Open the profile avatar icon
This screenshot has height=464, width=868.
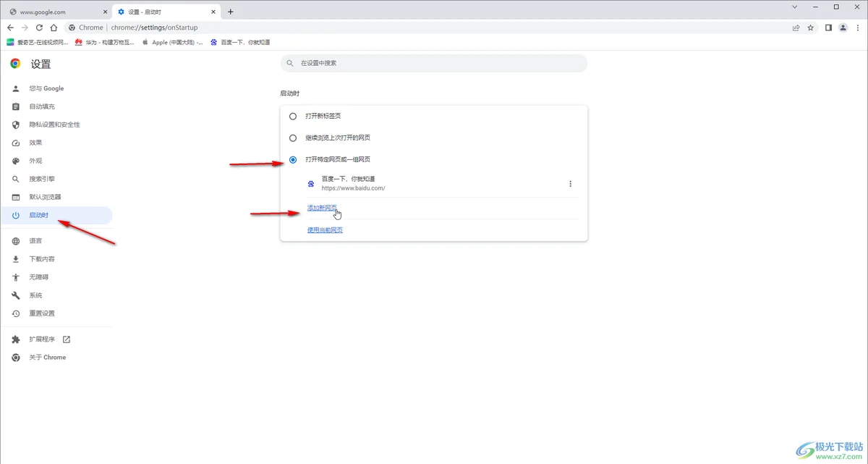[x=843, y=27]
